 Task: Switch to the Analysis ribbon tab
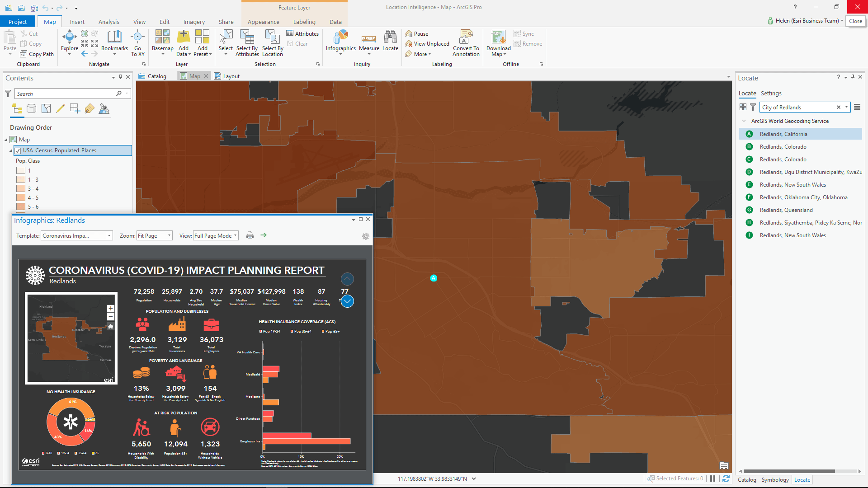(x=108, y=22)
